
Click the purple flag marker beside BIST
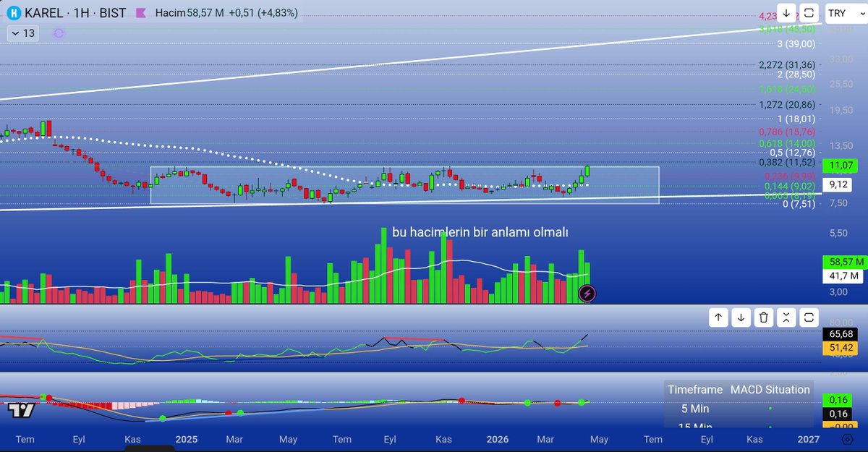[x=141, y=13]
